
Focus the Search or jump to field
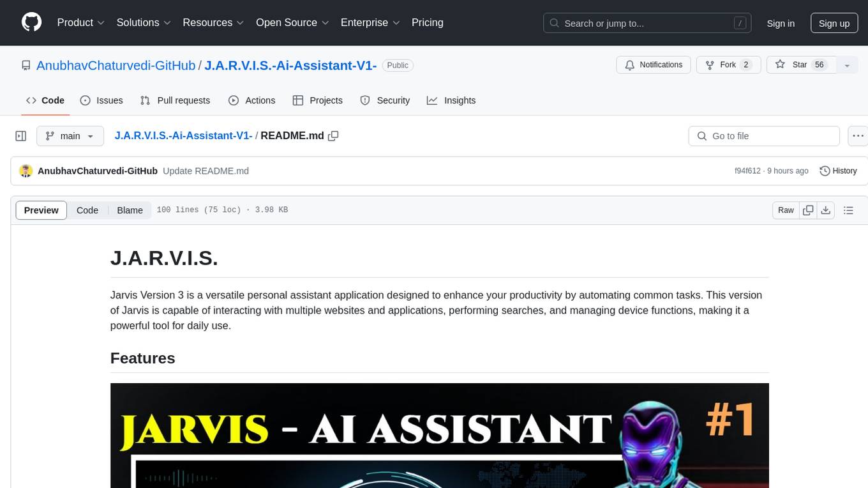648,23
